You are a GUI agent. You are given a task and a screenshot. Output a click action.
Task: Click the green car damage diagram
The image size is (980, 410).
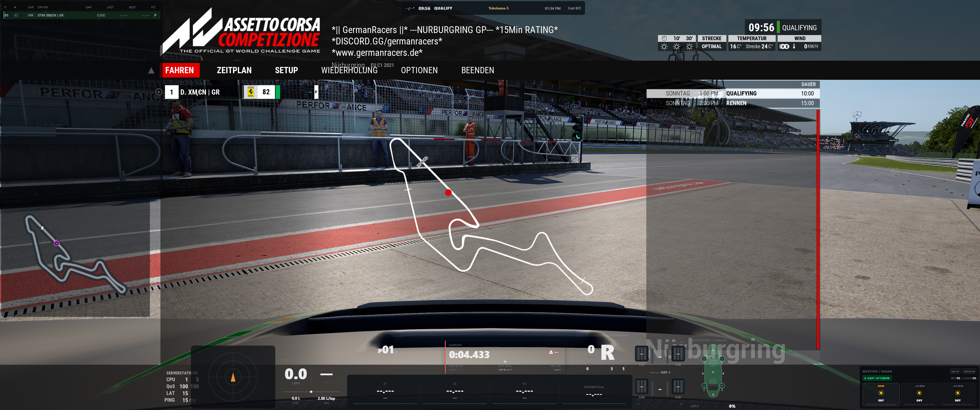pyautogui.click(x=713, y=372)
